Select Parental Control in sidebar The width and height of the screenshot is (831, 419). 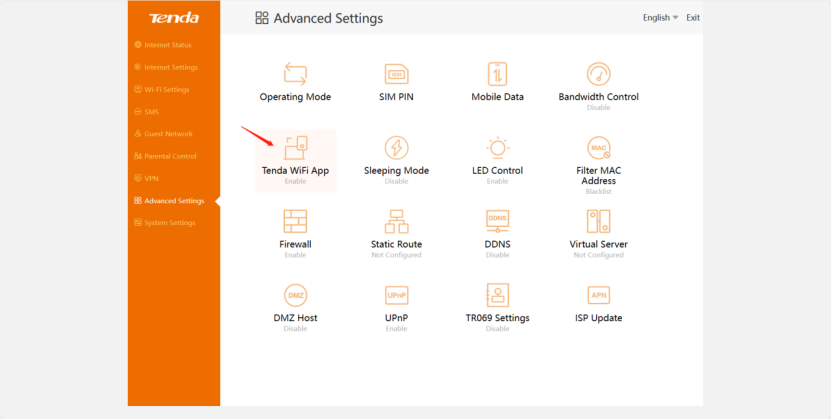coord(169,156)
